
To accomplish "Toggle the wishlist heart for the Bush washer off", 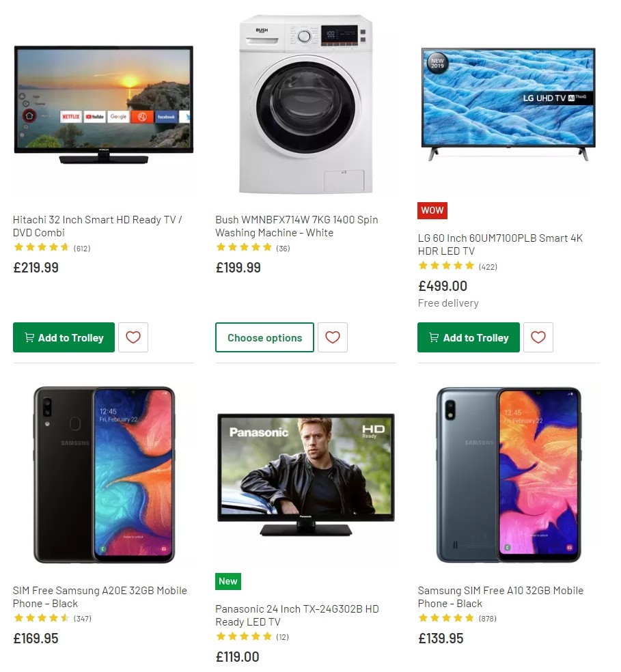I will [333, 337].
